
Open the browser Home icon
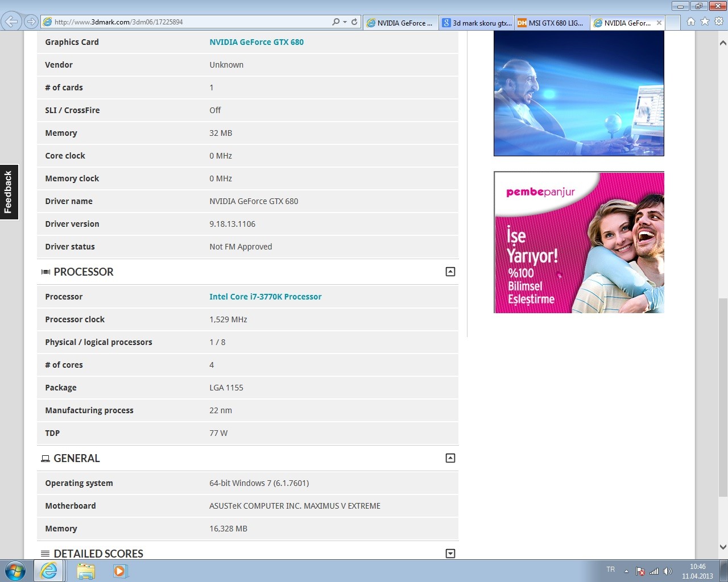pos(690,22)
